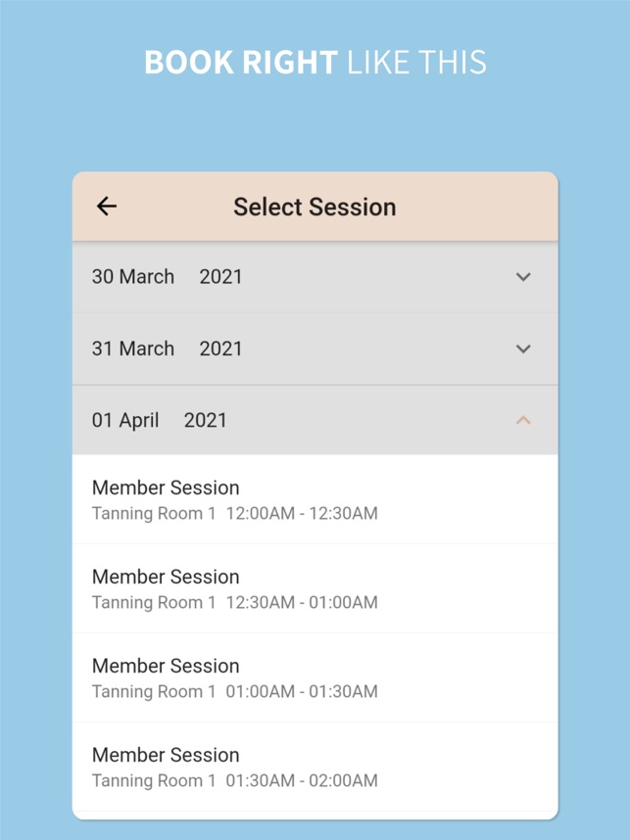Select the 30 March date label
The image size is (630, 840).
pos(133,277)
